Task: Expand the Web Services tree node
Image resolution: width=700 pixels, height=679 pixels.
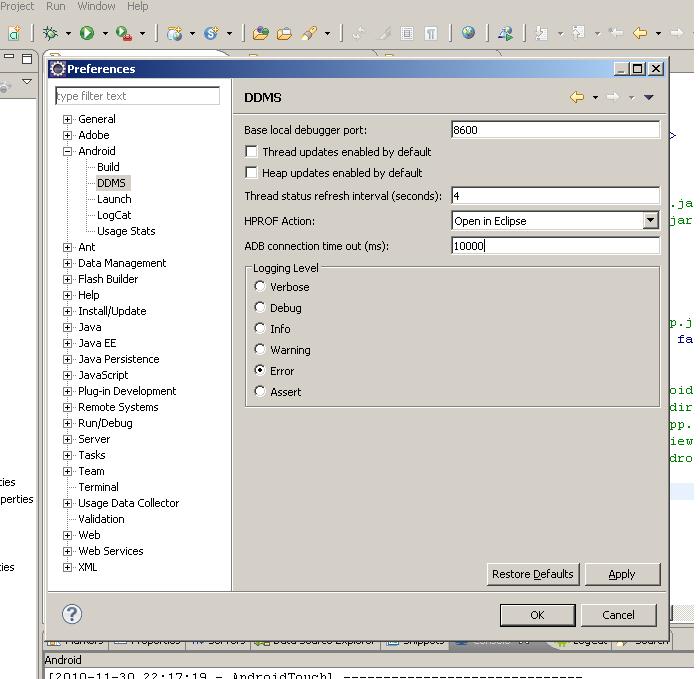Action: pyautogui.click(x=67, y=551)
